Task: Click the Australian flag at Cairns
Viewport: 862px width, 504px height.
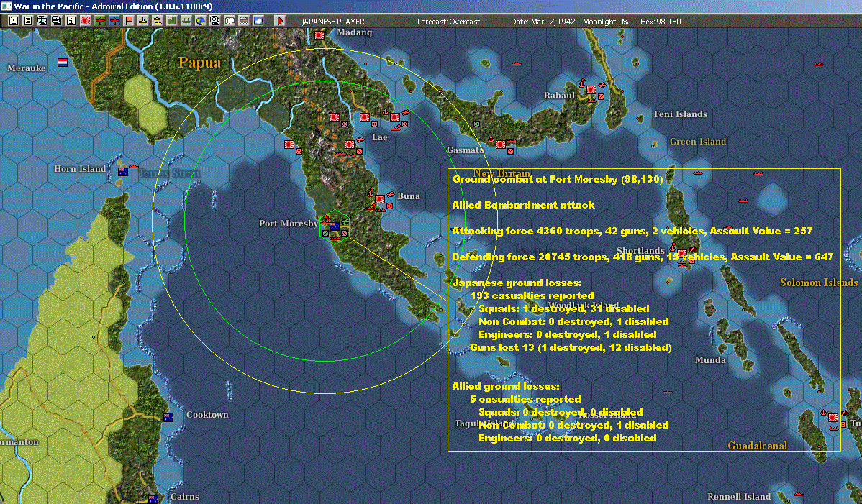Action: point(153,499)
